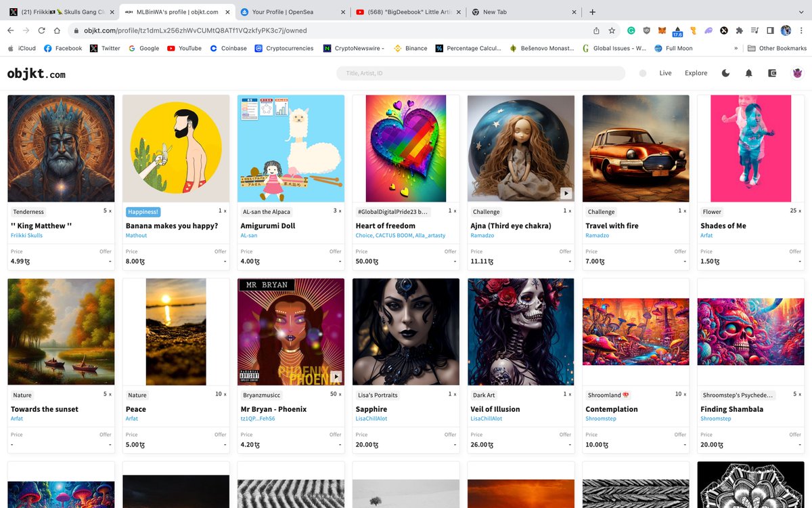Screen dimensions: 812x508
Task: Open the Binance bookmark
Action: coord(411,48)
